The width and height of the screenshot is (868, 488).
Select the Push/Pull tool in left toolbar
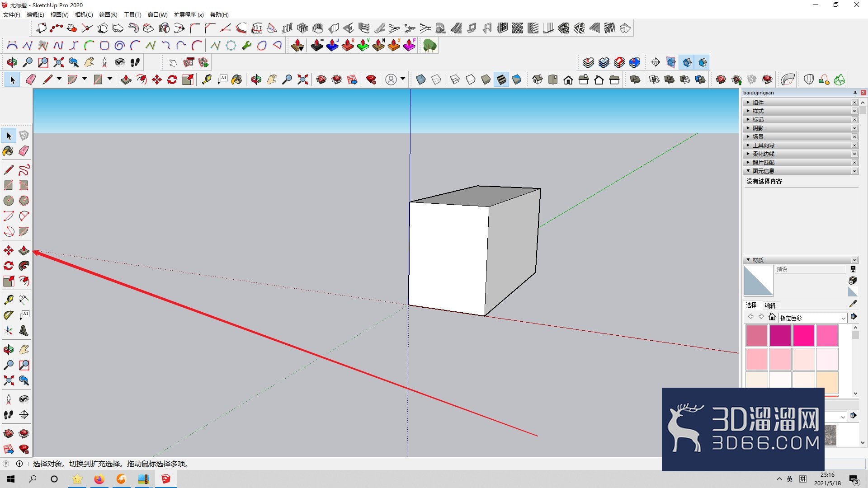pyautogui.click(x=24, y=250)
